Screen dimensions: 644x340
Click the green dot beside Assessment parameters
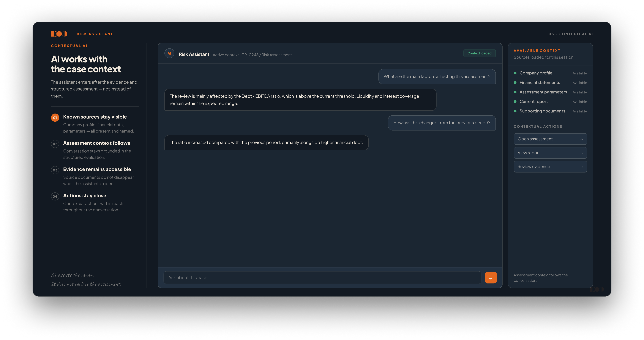click(x=515, y=92)
